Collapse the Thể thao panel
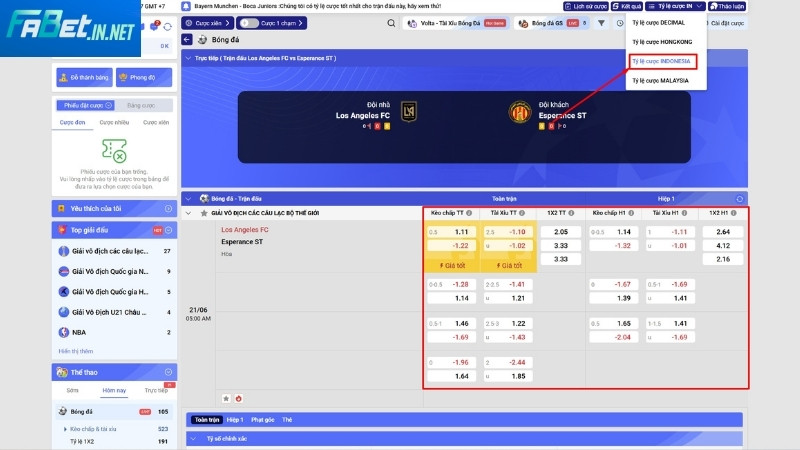 click(x=168, y=372)
